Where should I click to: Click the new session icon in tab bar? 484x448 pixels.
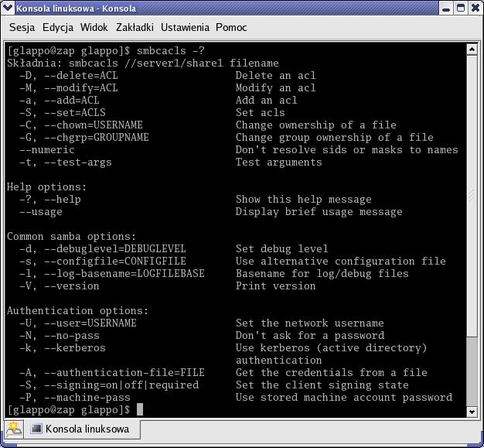click(x=13, y=429)
